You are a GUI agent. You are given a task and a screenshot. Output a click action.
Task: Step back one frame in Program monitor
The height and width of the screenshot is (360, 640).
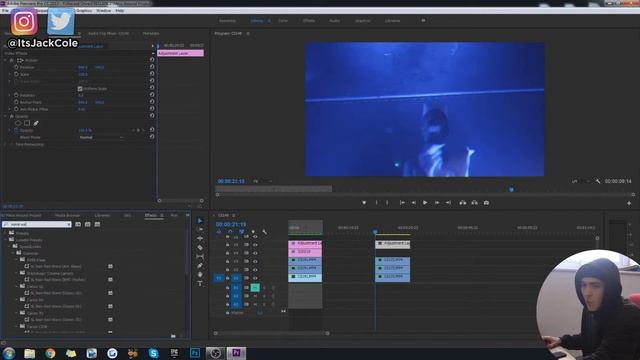coord(414,202)
